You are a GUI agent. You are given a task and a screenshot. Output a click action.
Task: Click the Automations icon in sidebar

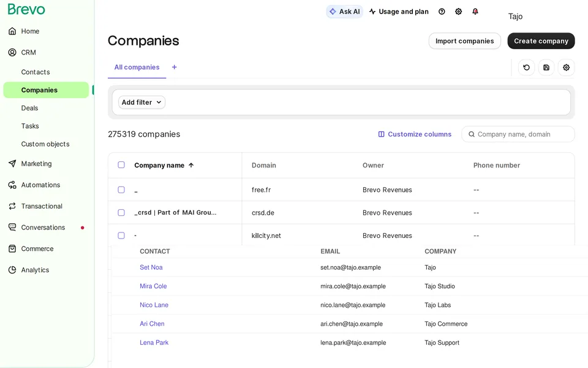coord(12,185)
